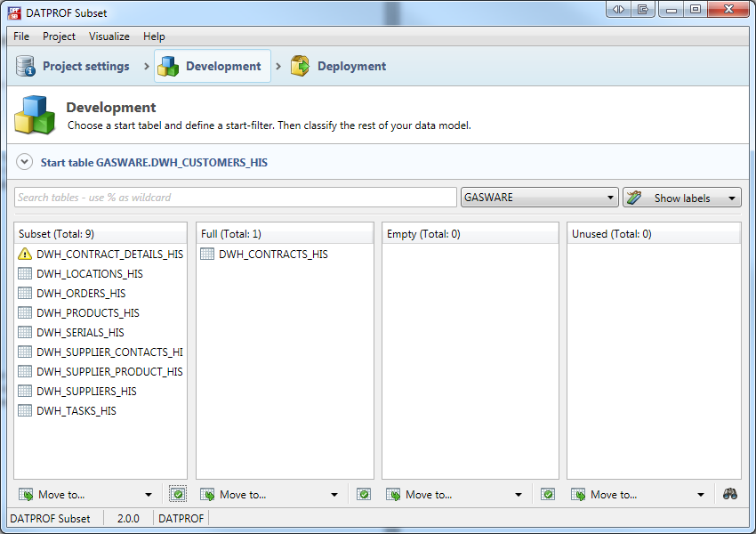Open the Project menu
The width and height of the screenshot is (756, 534).
coord(59,36)
